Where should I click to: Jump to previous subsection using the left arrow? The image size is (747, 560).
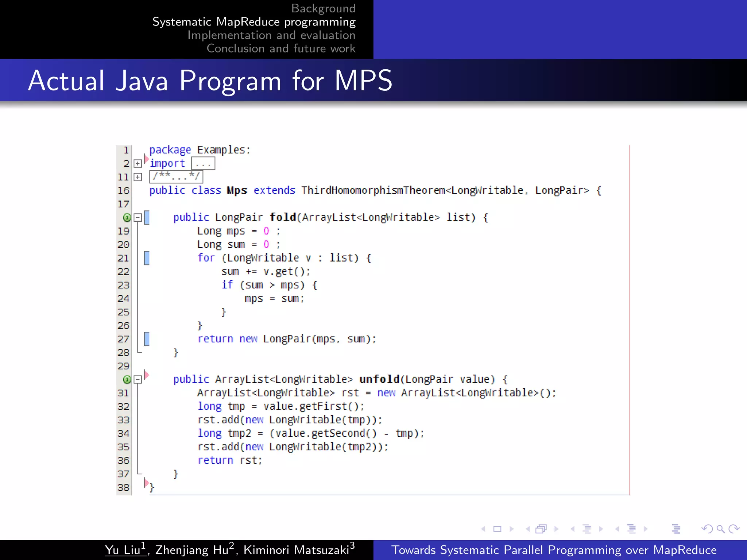coord(573,529)
